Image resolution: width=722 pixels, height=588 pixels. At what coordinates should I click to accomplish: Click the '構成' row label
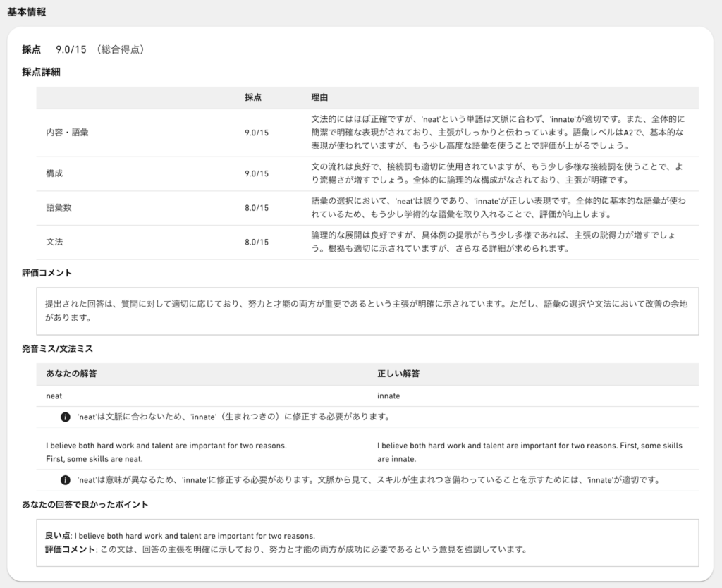(x=54, y=173)
